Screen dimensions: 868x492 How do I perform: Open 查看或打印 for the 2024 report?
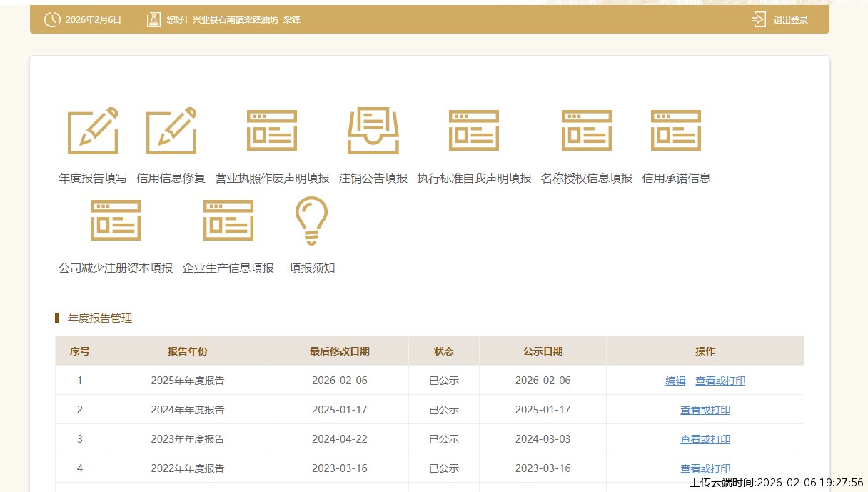pyautogui.click(x=705, y=411)
